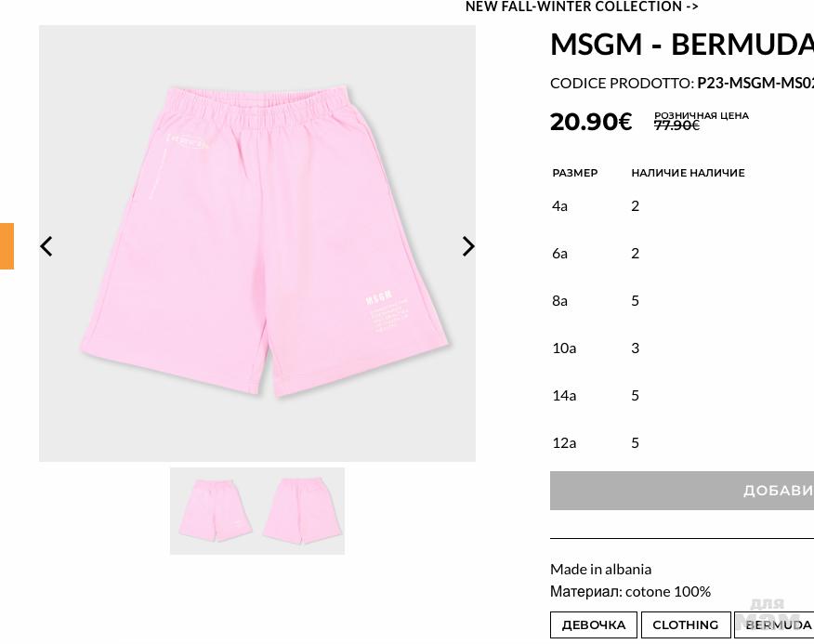The height and width of the screenshot is (644, 814).
Task: Show next product image with right arrow
Action: click(468, 246)
